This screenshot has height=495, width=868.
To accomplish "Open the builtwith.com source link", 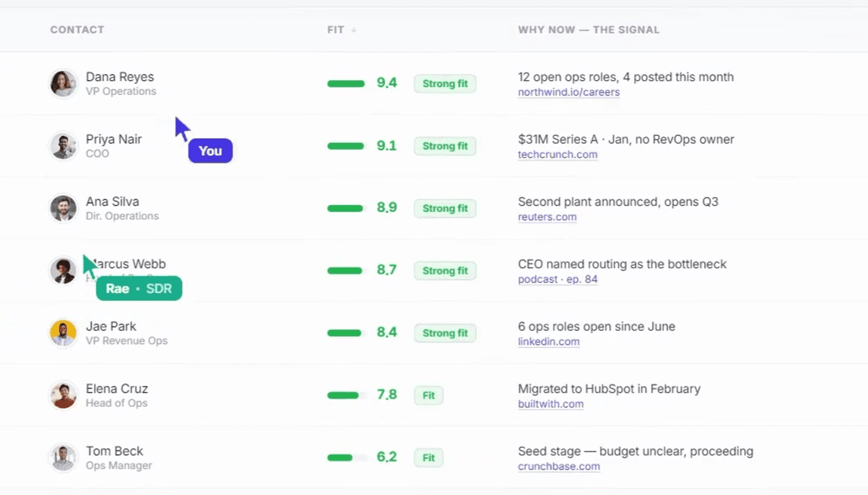I will 550,404.
